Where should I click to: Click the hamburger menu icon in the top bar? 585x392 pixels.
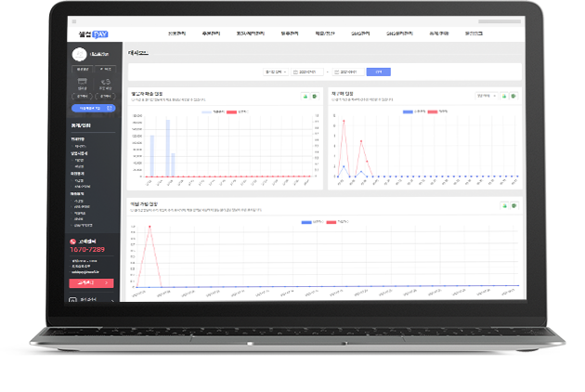click(74, 21)
